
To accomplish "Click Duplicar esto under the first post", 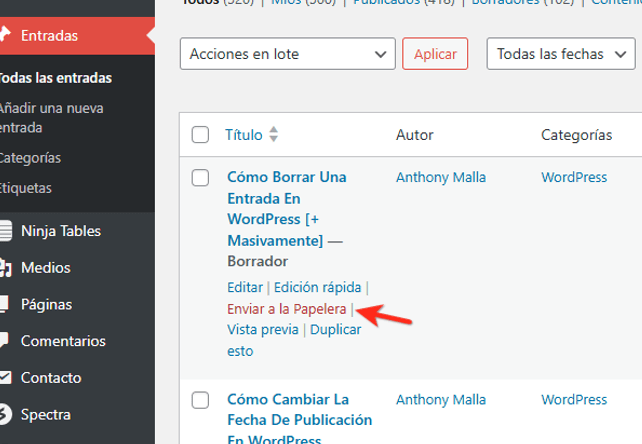I will pyautogui.click(x=294, y=340).
